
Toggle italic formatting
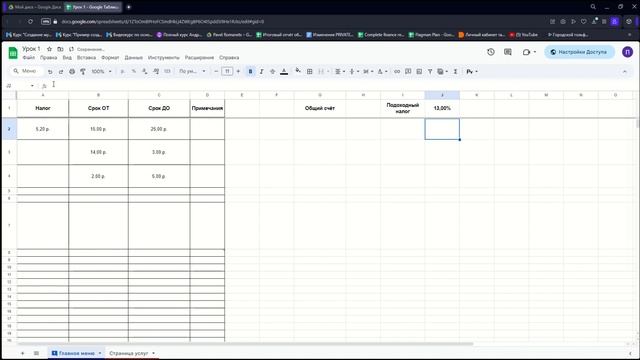(262, 71)
